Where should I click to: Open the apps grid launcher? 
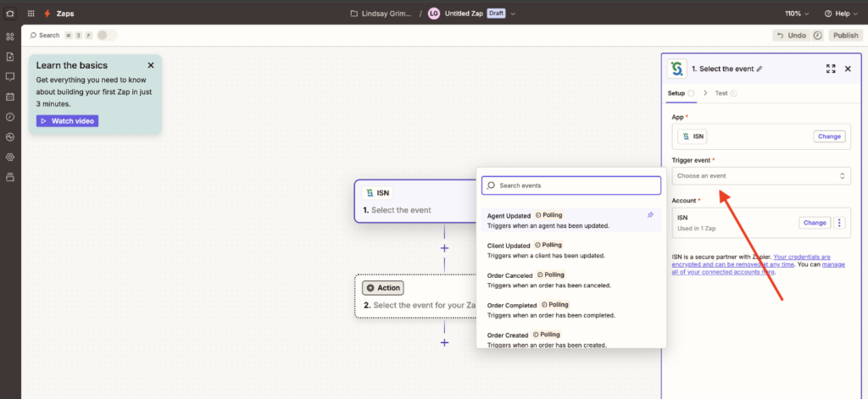(31, 14)
